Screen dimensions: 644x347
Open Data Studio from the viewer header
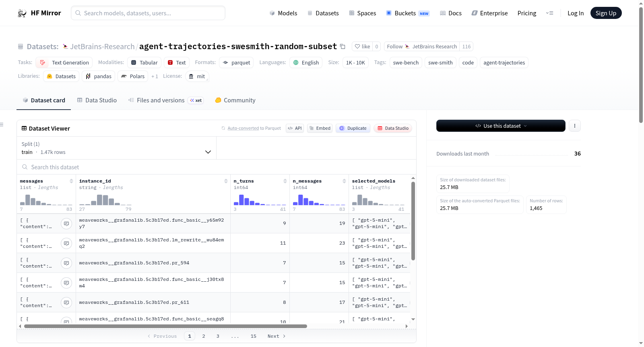click(x=392, y=128)
